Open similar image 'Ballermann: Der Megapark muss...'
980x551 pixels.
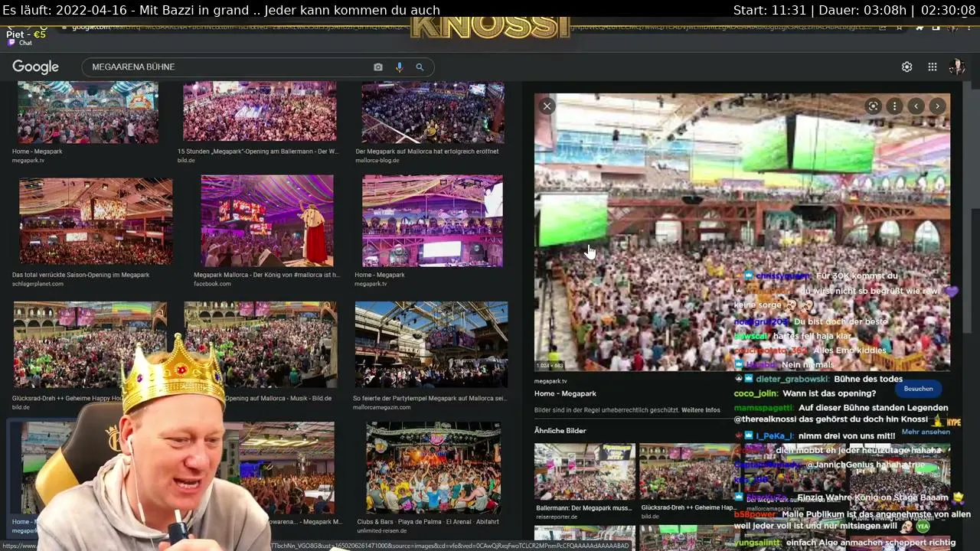point(584,471)
